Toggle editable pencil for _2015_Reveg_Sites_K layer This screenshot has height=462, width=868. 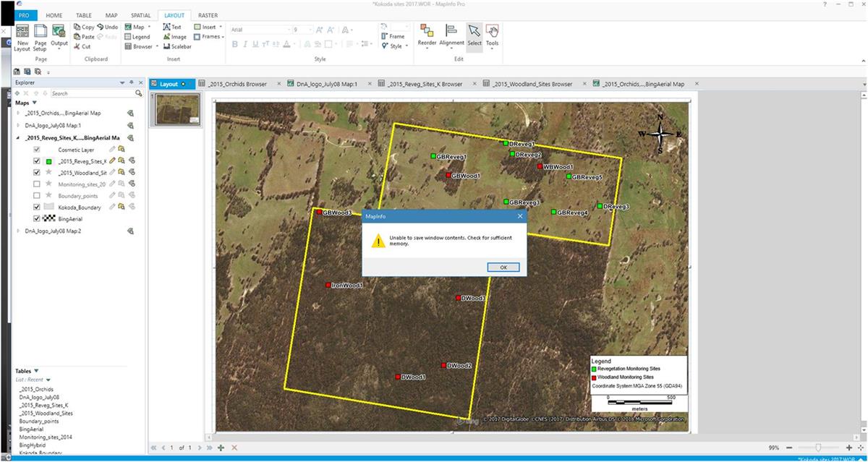click(112, 161)
